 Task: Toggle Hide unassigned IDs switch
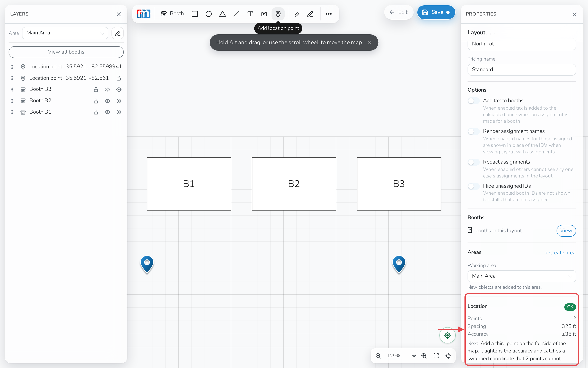tap(473, 186)
